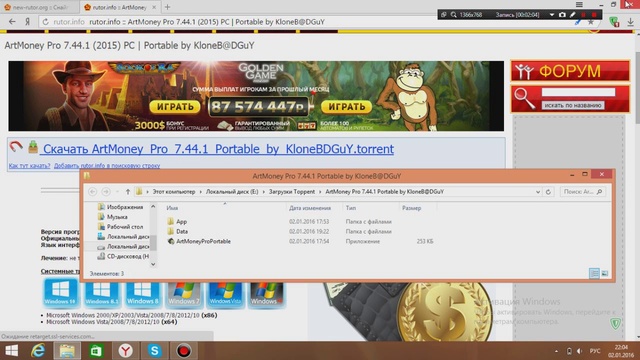Image resolution: width=640 pixels, height=360 pixels.
Task: Click rutor search text field
Action: coord(578,92)
